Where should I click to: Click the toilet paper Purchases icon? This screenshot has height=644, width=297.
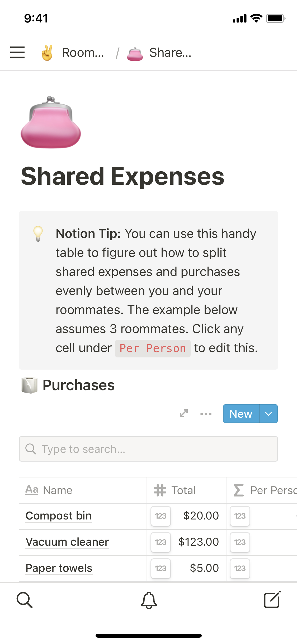[29, 385]
